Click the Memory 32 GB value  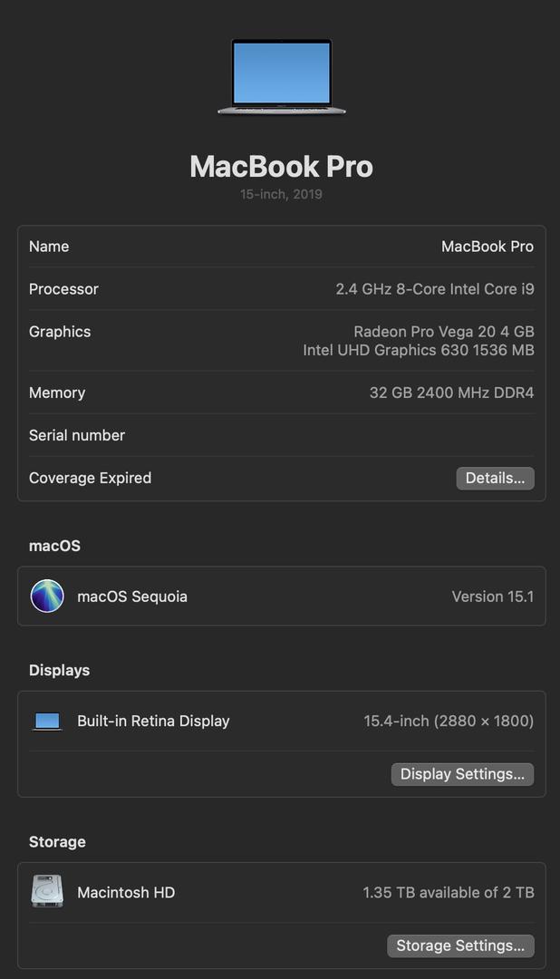(452, 393)
